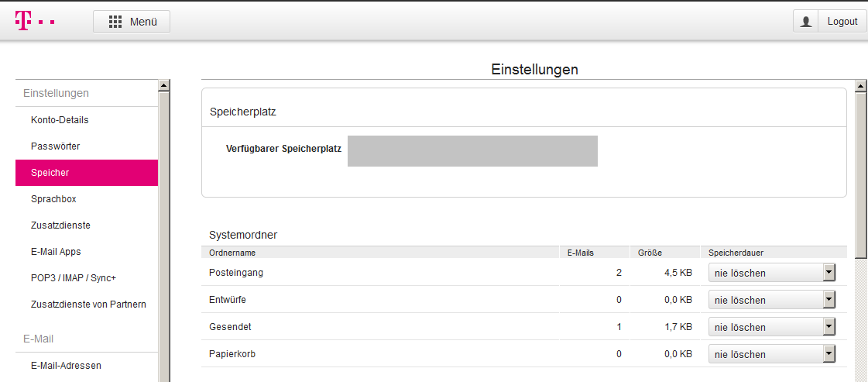This screenshot has height=382, width=868.
Task: Go to E-Mail-Adressen section
Action: tap(66, 366)
